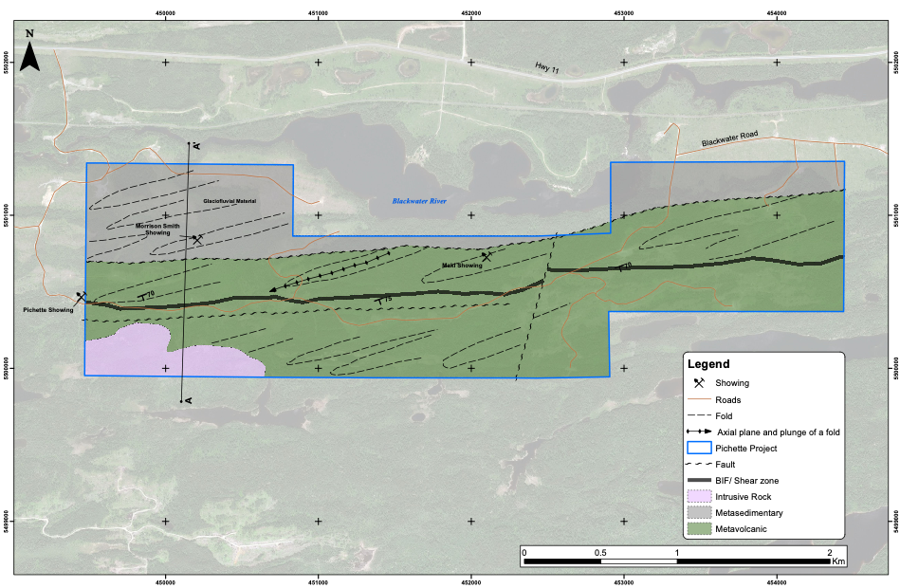Click the Metasedimentary gray swatch in legend
Screen dimensions: 900x588
[699, 513]
